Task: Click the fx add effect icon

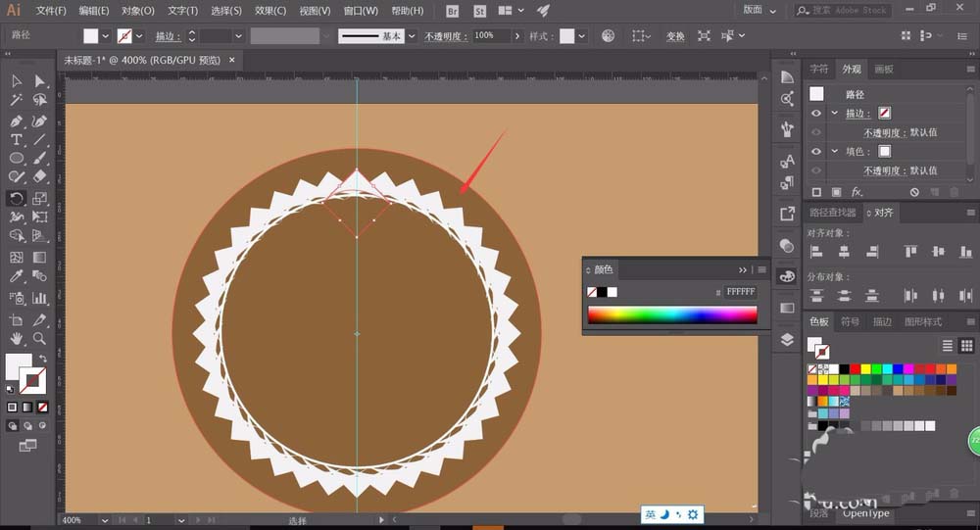Action: [857, 192]
